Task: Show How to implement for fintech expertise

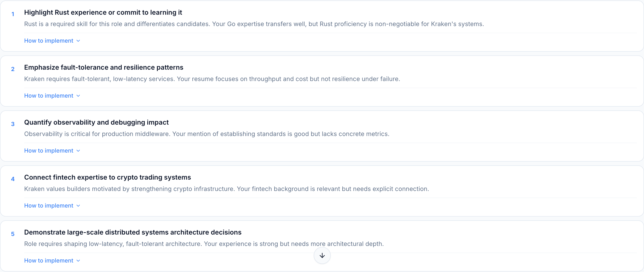Action: pyautogui.click(x=49, y=206)
